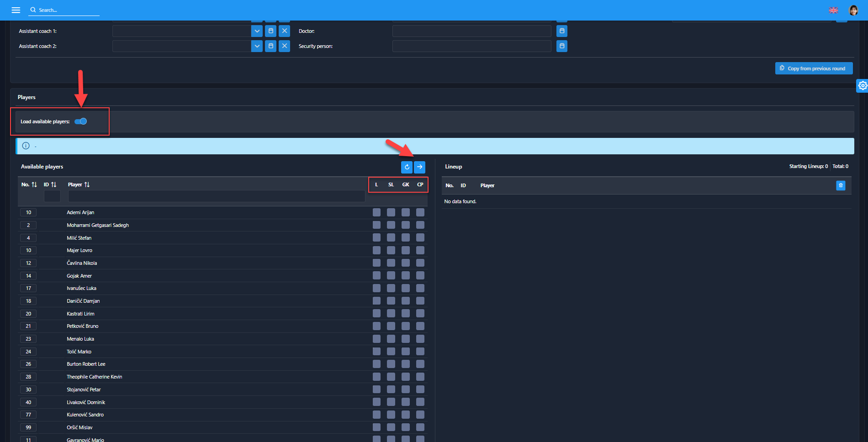Sort available players by No. column
Image resolution: width=868 pixels, height=442 pixels.
(x=29, y=184)
